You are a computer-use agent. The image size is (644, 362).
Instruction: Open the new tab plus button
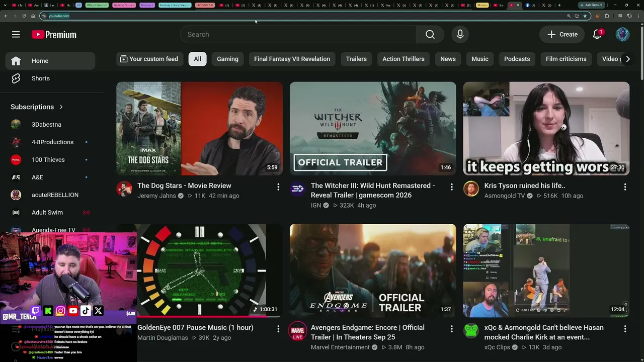click(559, 5)
